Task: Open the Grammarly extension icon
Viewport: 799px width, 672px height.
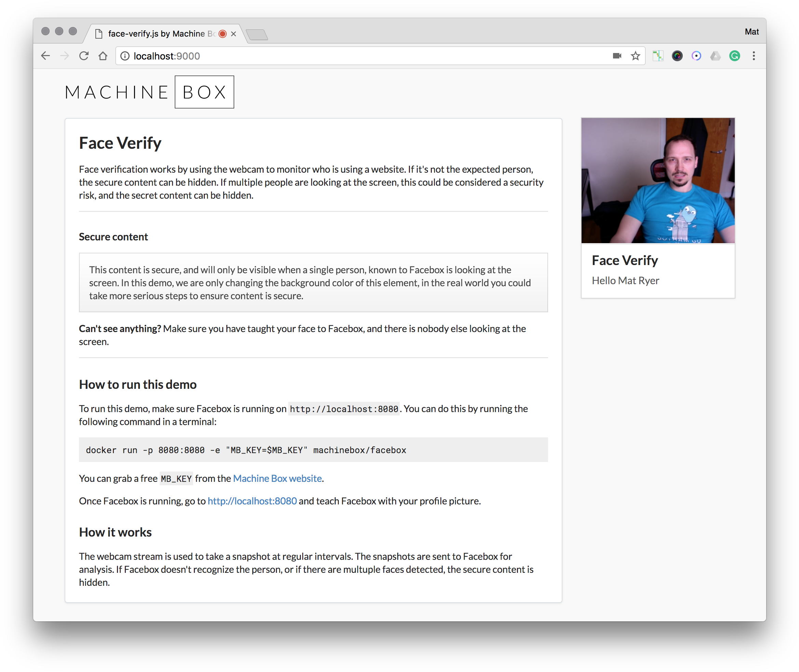Action: [735, 56]
